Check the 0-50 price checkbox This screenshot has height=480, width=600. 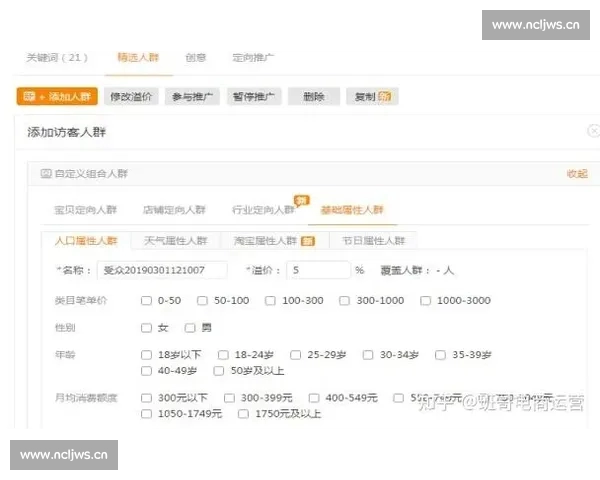point(146,300)
